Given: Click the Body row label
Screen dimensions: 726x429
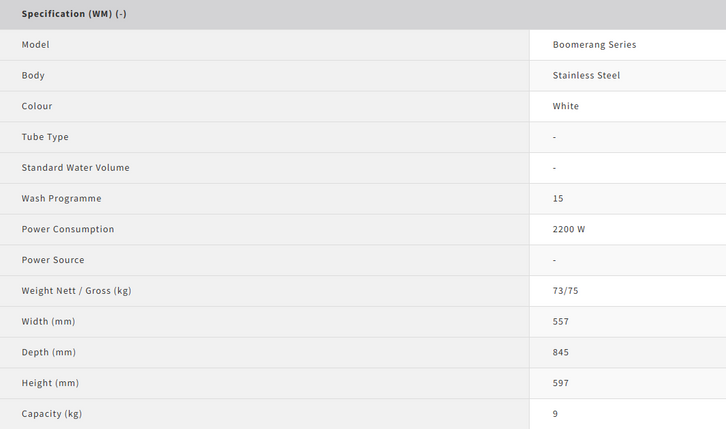Looking at the screenshot, I should pyautogui.click(x=33, y=76).
